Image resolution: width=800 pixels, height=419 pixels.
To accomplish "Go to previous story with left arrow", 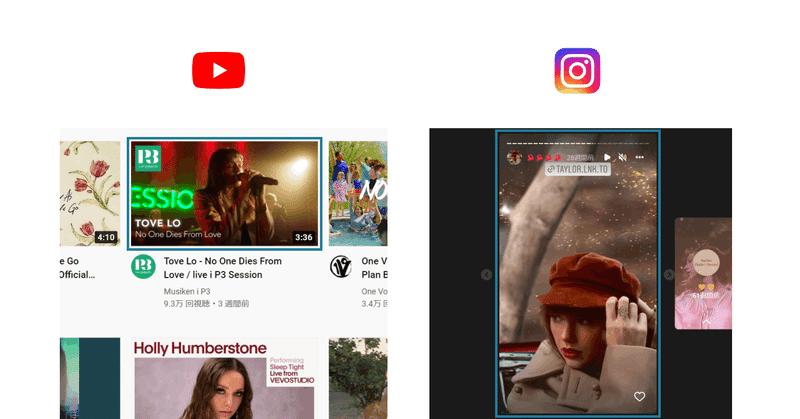I will (x=486, y=275).
